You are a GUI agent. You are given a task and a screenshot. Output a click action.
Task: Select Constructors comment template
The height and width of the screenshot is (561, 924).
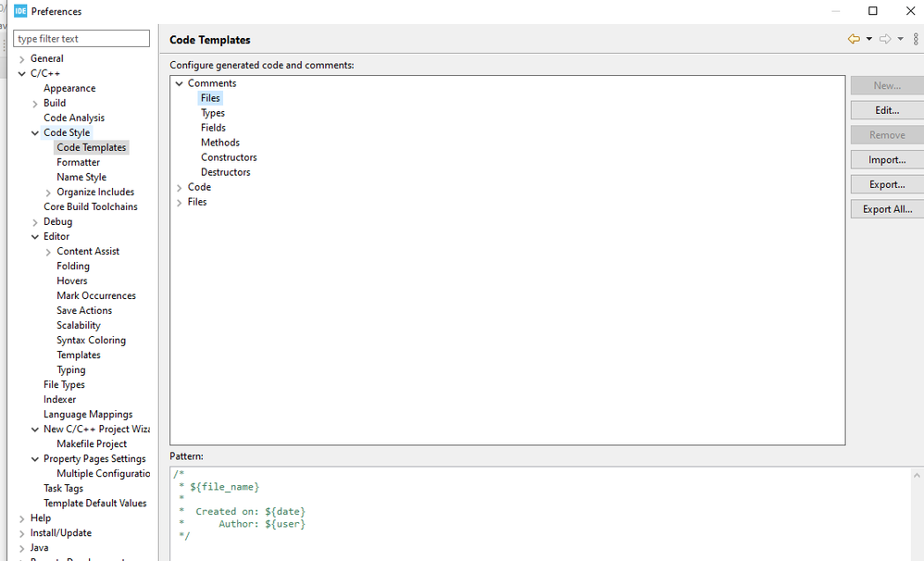point(229,157)
